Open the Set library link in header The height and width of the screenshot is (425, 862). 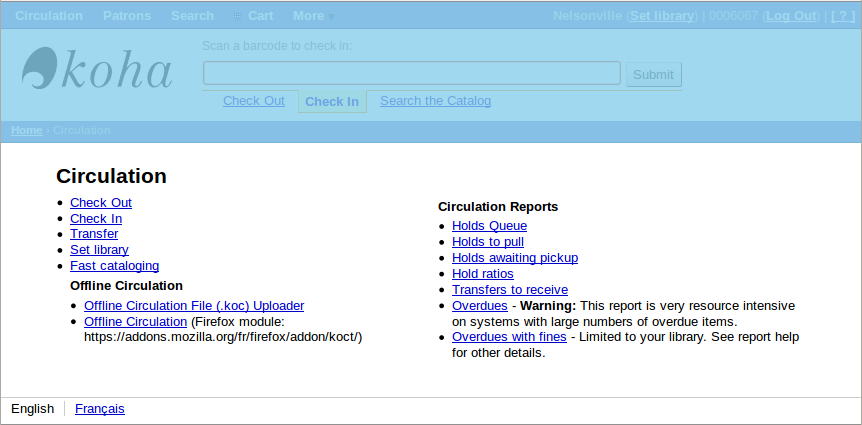(x=661, y=16)
